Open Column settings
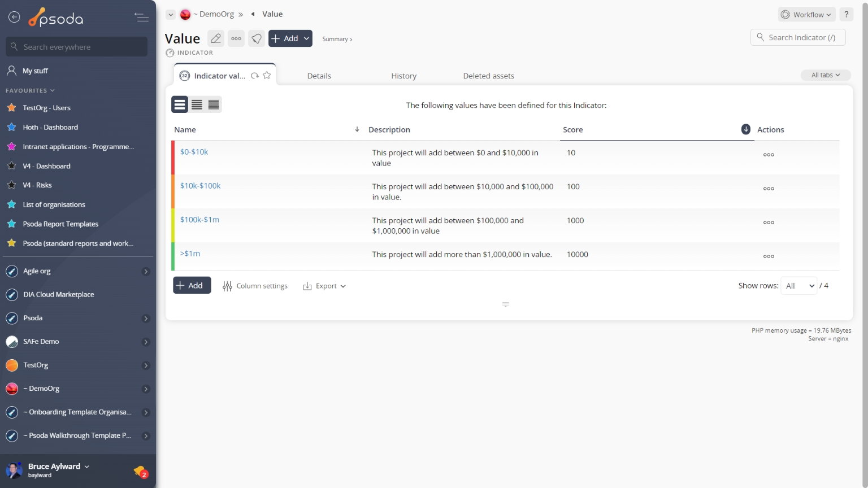This screenshot has height=488, width=868. [255, 286]
